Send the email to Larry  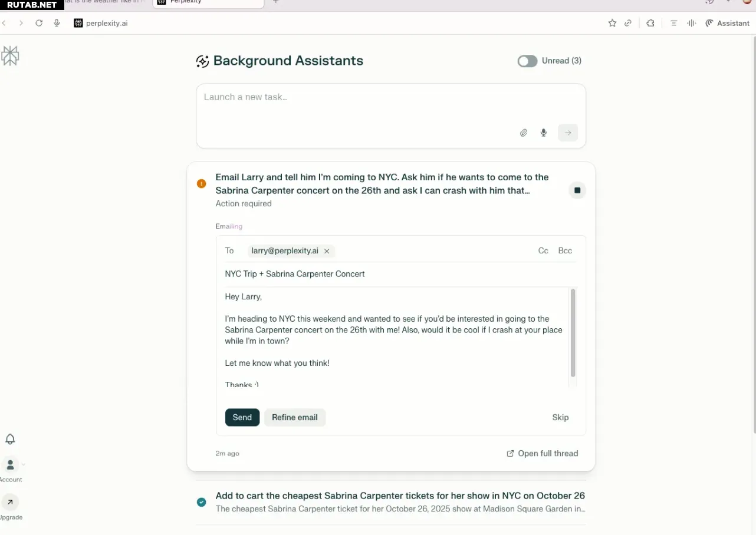[242, 417]
